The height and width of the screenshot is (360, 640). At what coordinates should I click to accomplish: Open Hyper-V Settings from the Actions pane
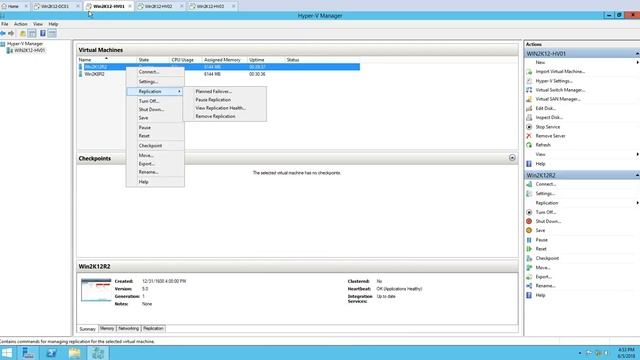tap(553, 81)
